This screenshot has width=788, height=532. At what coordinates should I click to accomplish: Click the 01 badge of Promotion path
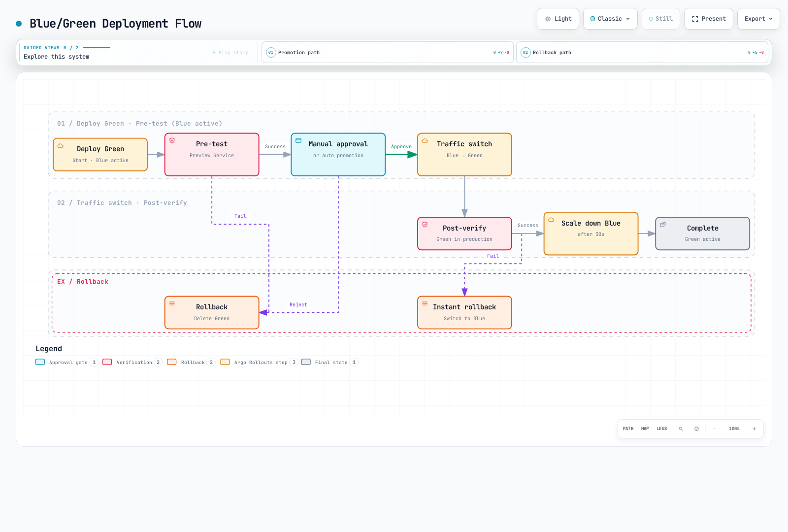pos(271,52)
